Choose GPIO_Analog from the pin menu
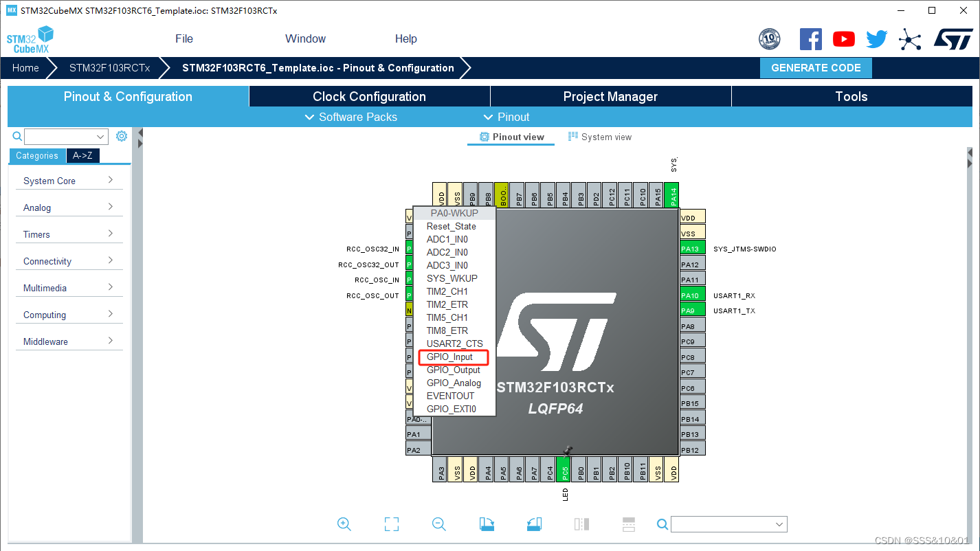 pos(454,383)
